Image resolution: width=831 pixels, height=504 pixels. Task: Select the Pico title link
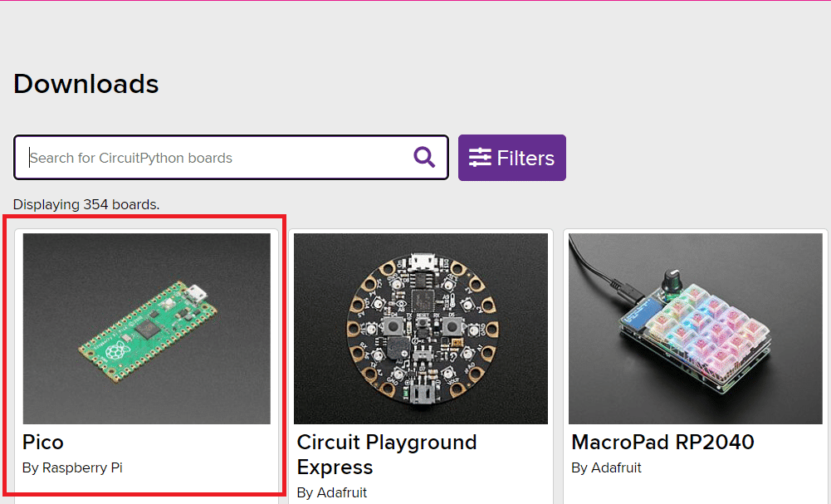(43, 442)
